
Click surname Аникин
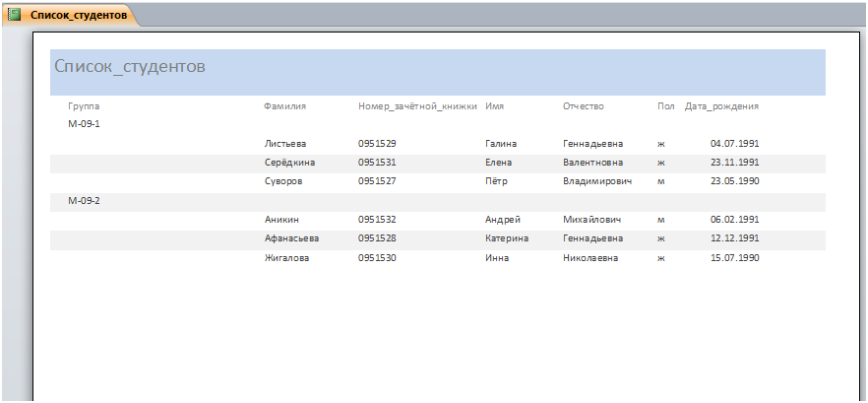point(281,220)
